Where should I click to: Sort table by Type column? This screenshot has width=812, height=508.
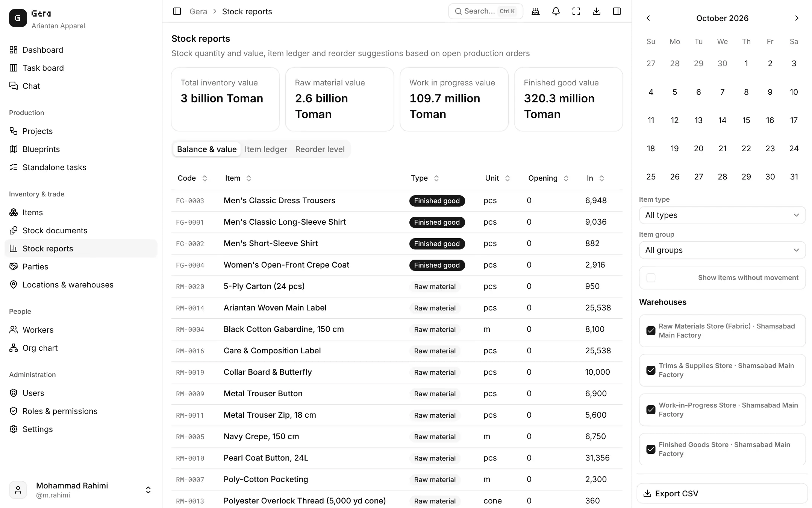(x=425, y=178)
